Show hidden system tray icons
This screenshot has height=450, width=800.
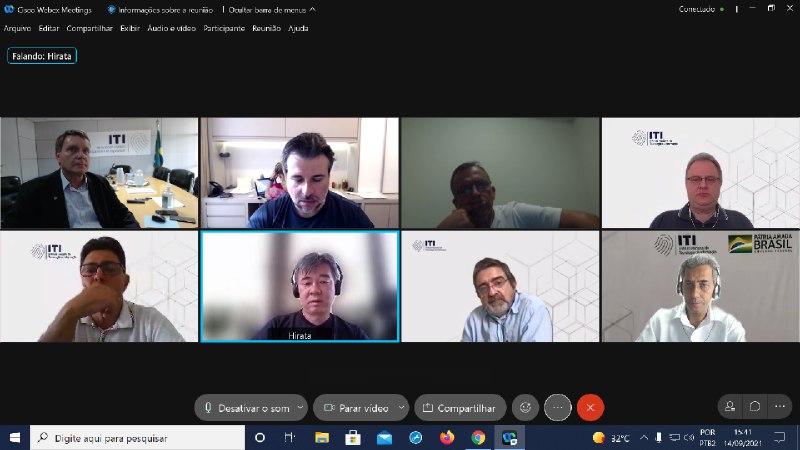click(x=644, y=438)
